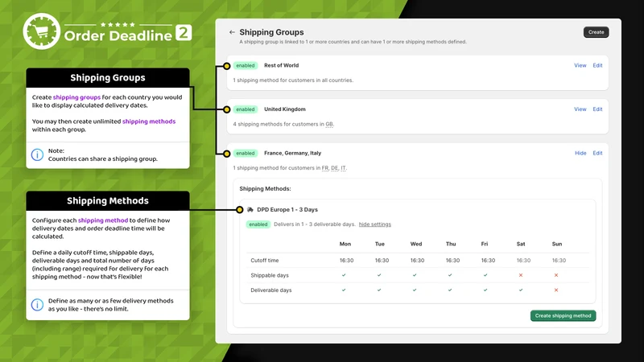Click the DE country code abbreviation
This screenshot has width=644, height=362.
point(335,168)
